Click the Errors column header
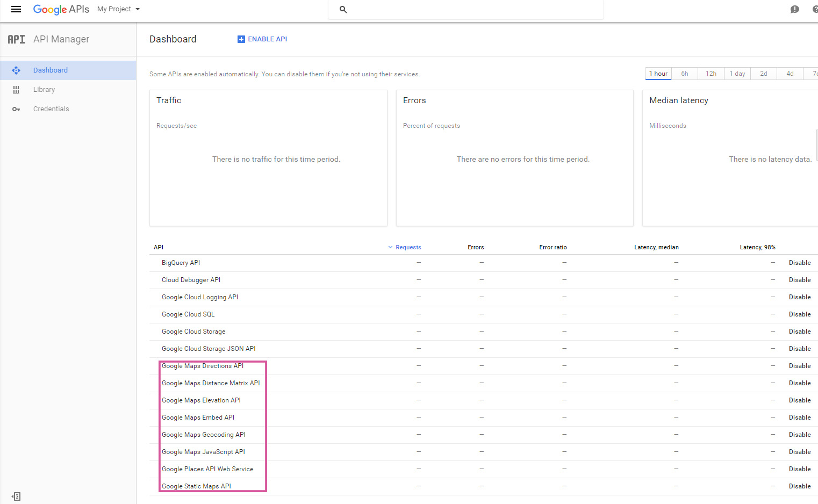 click(476, 247)
